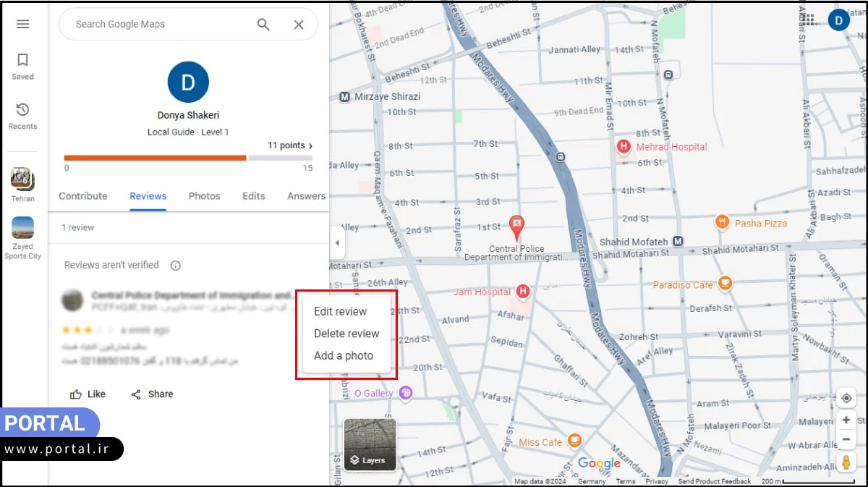The width and height of the screenshot is (868, 487).
Task: Click info icon beside Reviews aren't verified
Action: (175, 266)
